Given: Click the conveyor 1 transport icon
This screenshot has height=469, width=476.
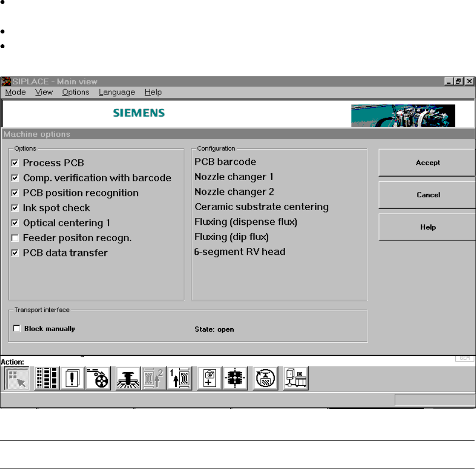Looking at the screenshot, I should 179,378.
